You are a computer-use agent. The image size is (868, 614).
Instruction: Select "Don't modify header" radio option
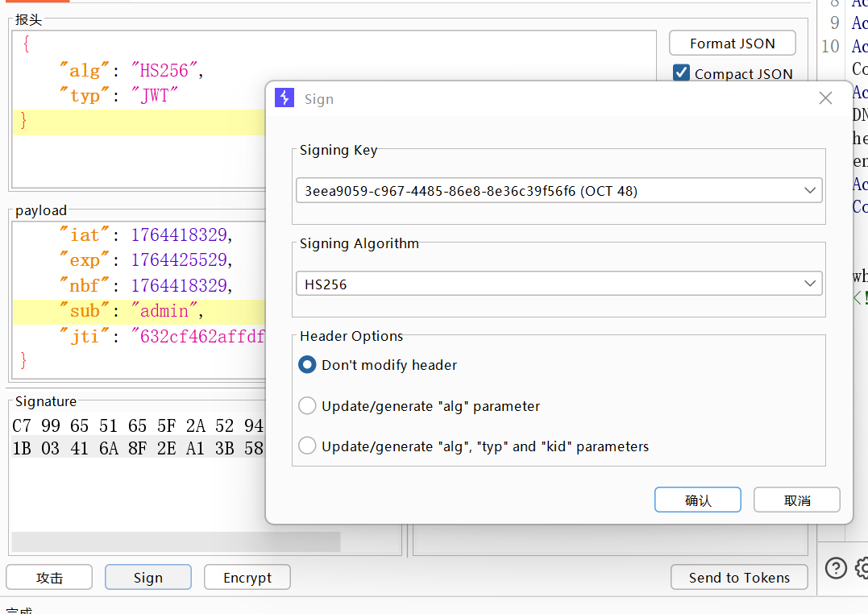pyautogui.click(x=307, y=365)
